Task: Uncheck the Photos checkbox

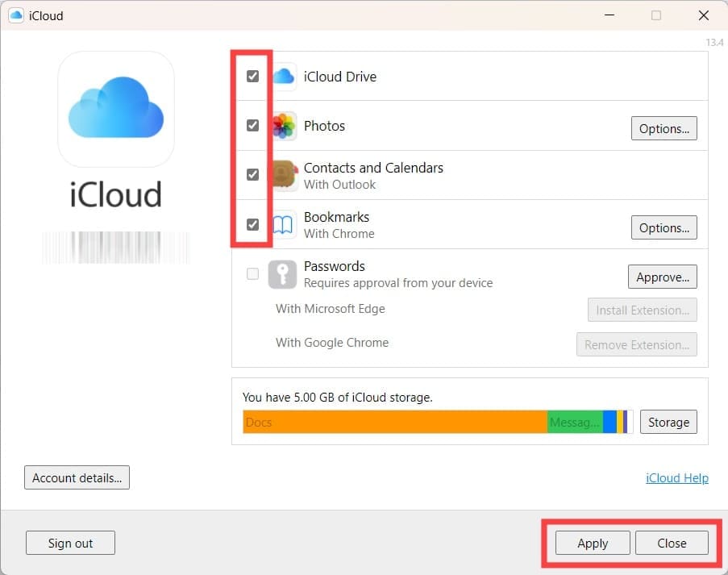Action: [252, 126]
